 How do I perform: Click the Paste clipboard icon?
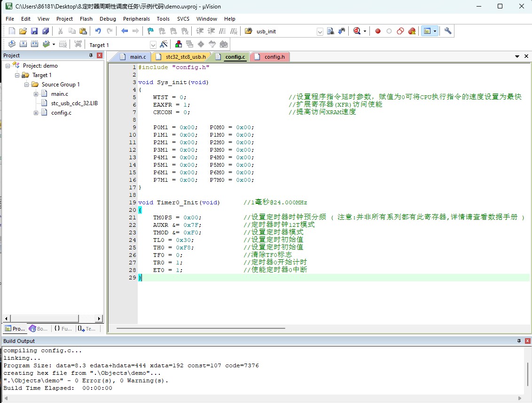click(x=83, y=31)
